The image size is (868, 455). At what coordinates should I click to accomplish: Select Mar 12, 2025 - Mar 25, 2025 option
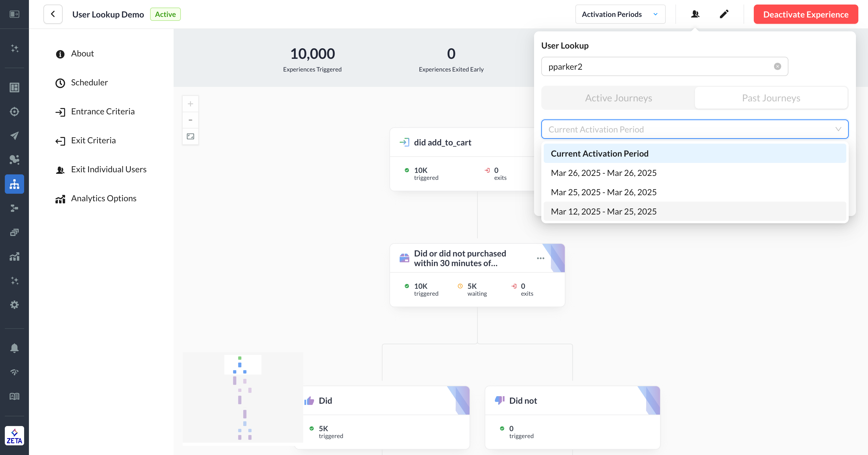tap(603, 211)
